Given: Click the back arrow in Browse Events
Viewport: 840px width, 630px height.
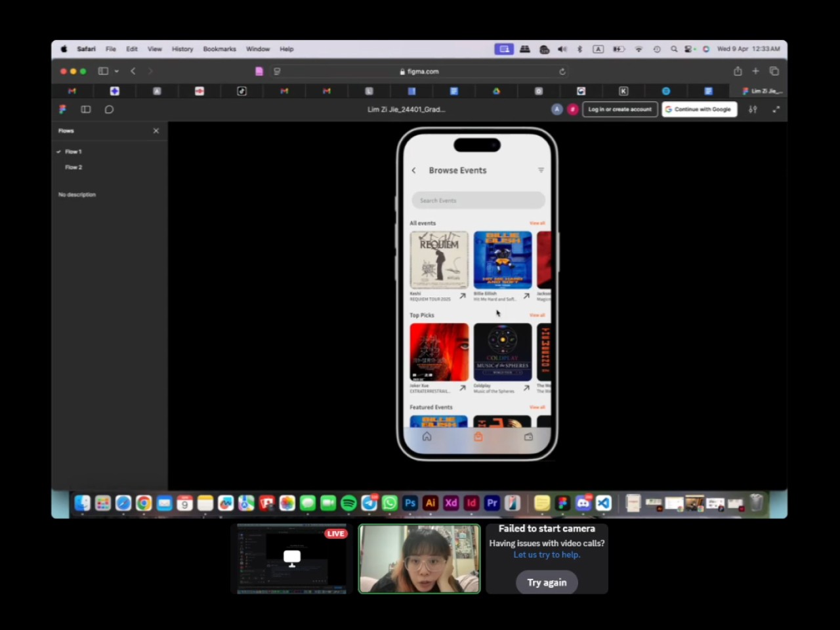Looking at the screenshot, I should coord(413,171).
